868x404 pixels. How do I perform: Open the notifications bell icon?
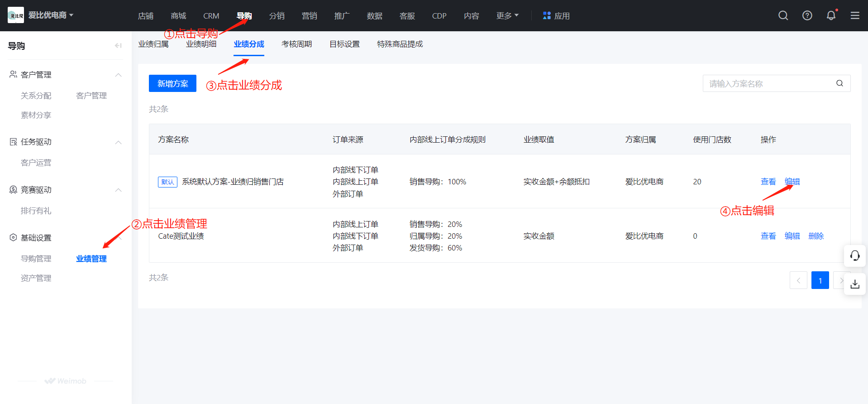pos(831,15)
